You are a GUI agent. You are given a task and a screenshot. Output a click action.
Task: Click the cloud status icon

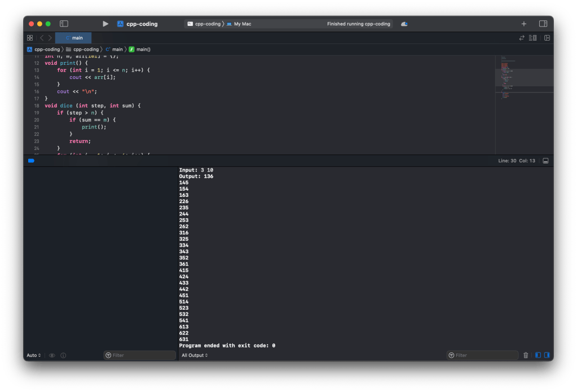click(404, 24)
